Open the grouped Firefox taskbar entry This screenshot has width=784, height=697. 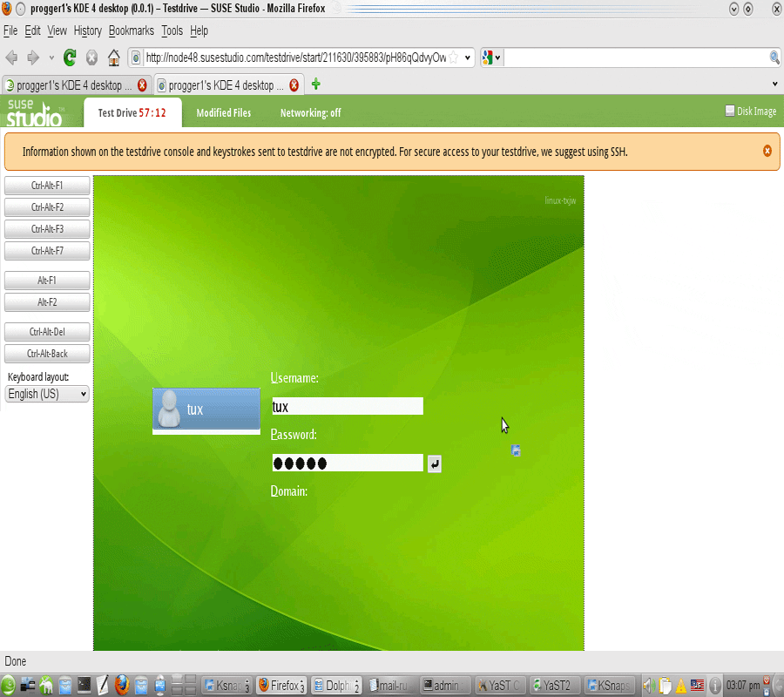pyautogui.click(x=281, y=685)
